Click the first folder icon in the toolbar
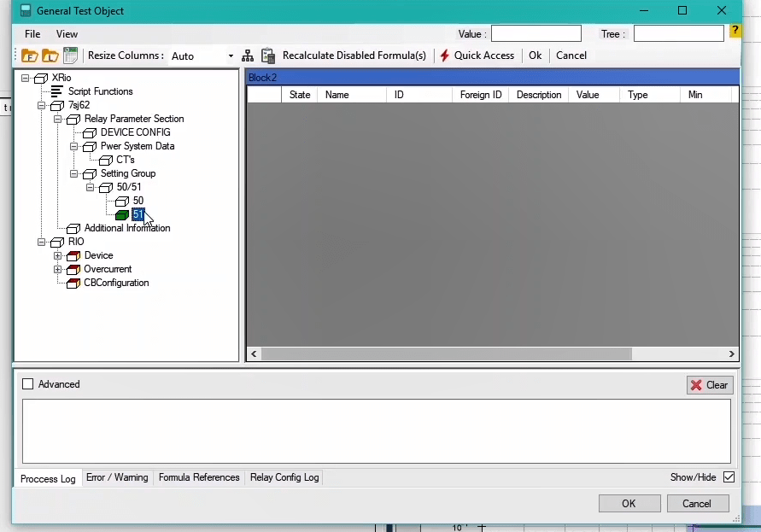The width and height of the screenshot is (761, 532). tap(30, 56)
